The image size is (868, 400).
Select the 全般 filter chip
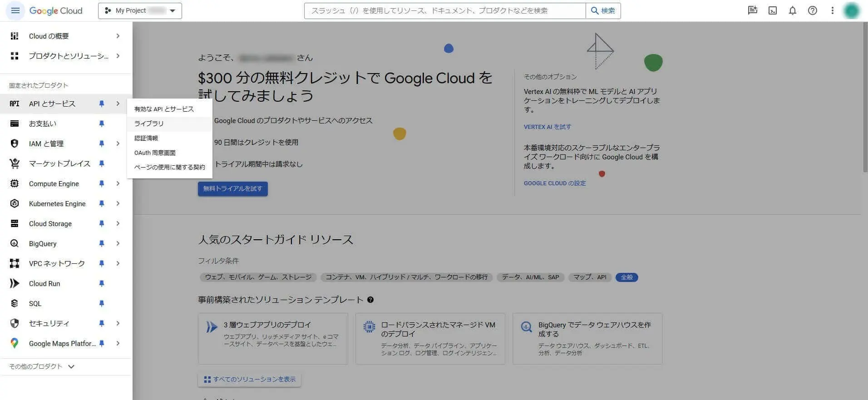pyautogui.click(x=626, y=277)
